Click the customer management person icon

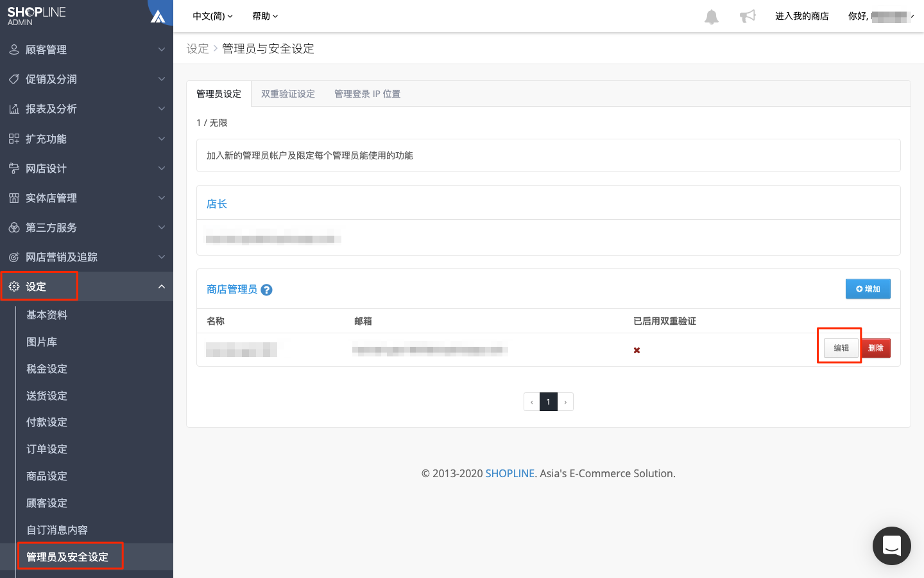[x=14, y=49]
